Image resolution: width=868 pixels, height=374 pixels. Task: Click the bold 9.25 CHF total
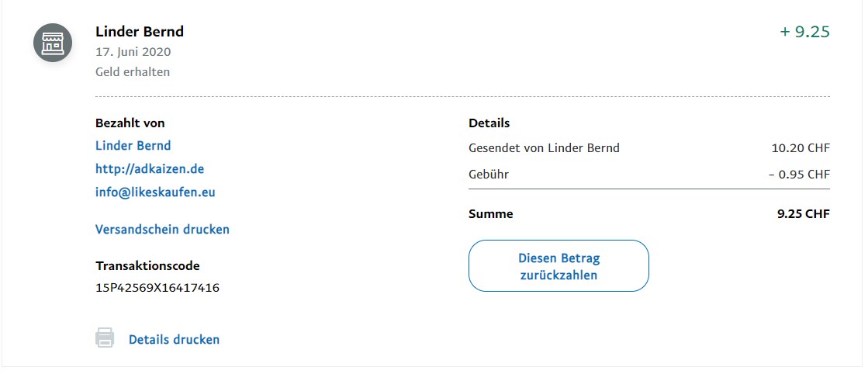803,214
